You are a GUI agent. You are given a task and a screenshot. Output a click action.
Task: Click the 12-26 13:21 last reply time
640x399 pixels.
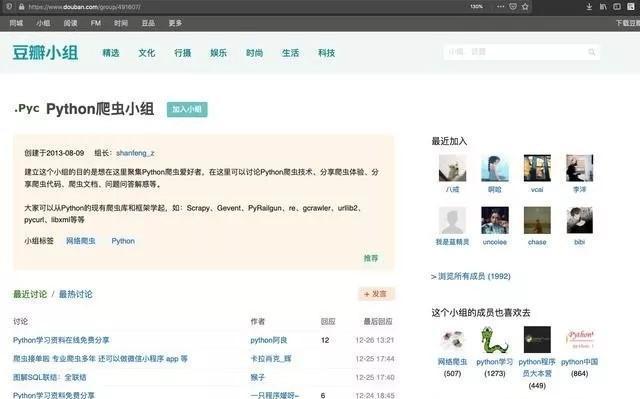[x=375, y=340]
